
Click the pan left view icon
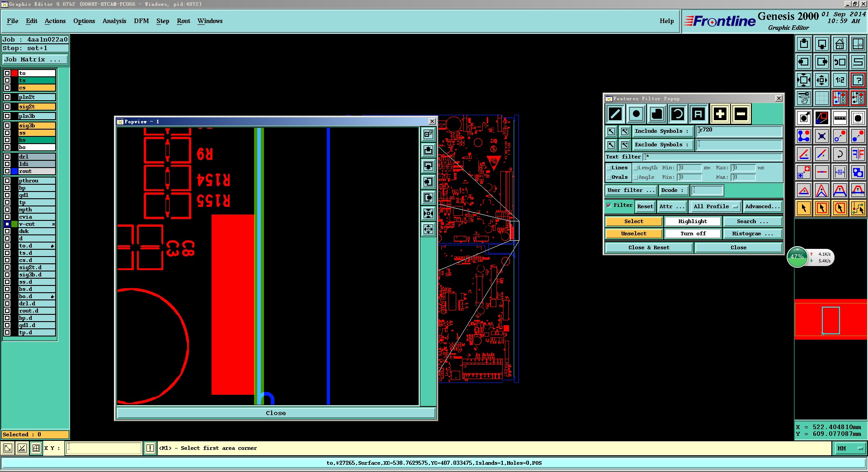(x=804, y=62)
